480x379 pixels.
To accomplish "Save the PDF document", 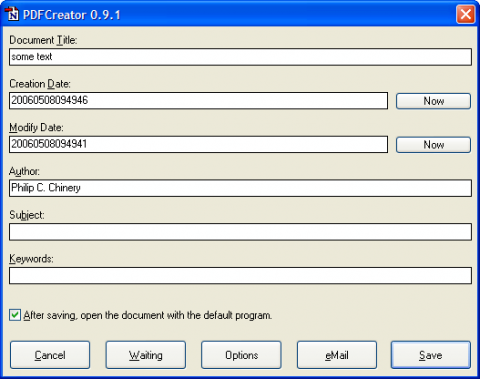I will pos(431,355).
